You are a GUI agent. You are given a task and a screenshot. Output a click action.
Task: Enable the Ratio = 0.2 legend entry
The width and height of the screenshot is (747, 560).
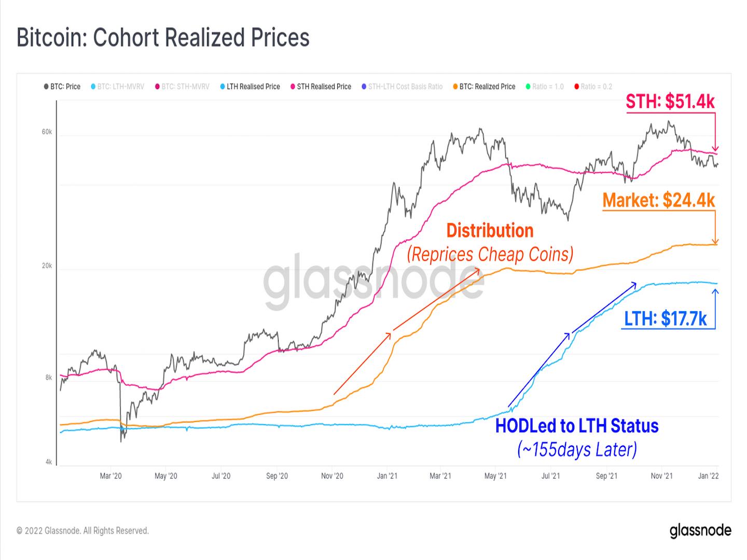click(593, 87)
